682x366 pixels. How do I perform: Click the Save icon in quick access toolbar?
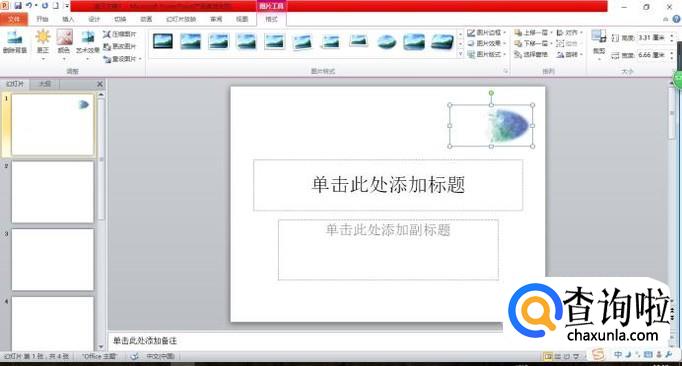[17, 6]
